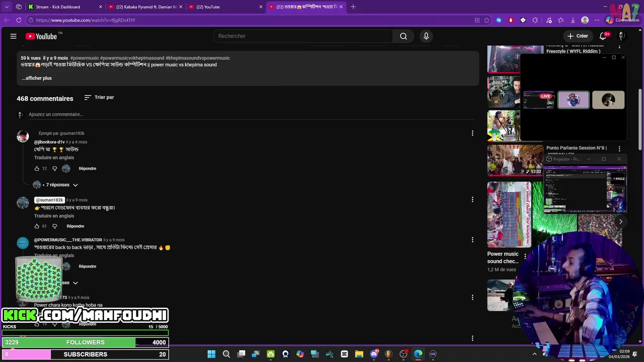Focus the Rechercher search box
Screen dimensions: 644x362
[x=303, y=36]
